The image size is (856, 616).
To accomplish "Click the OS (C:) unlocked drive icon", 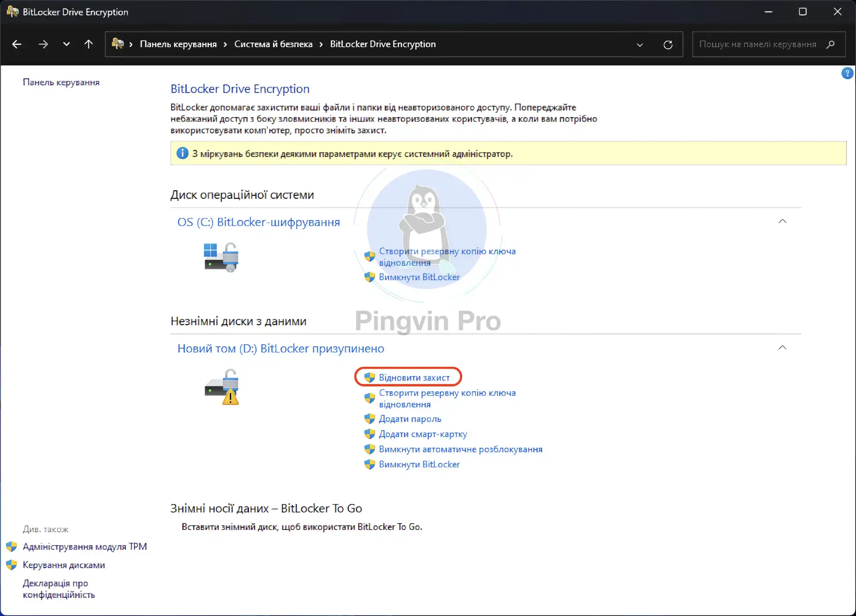I will click(221, 257).
